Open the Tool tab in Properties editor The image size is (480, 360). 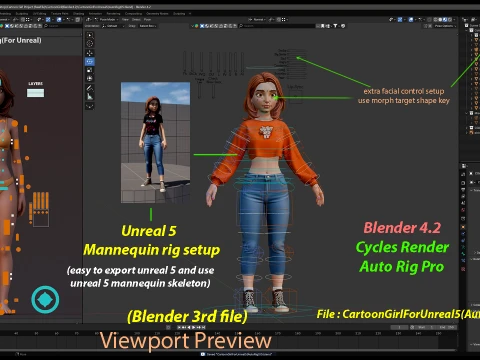tap(463, 174)
